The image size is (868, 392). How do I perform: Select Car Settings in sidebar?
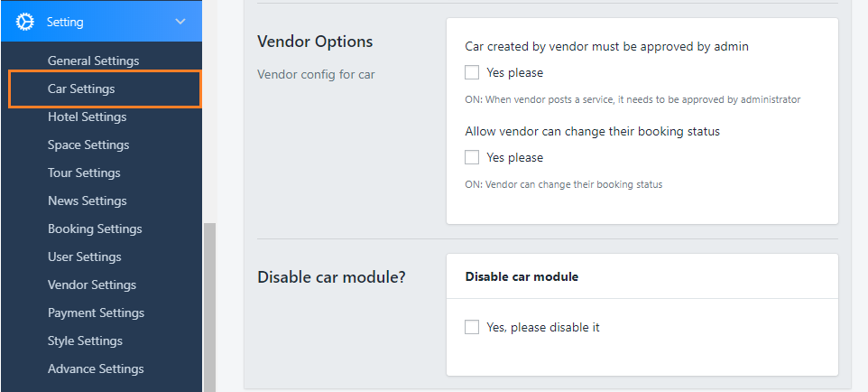pyautogui.click(x=81, y=89)
